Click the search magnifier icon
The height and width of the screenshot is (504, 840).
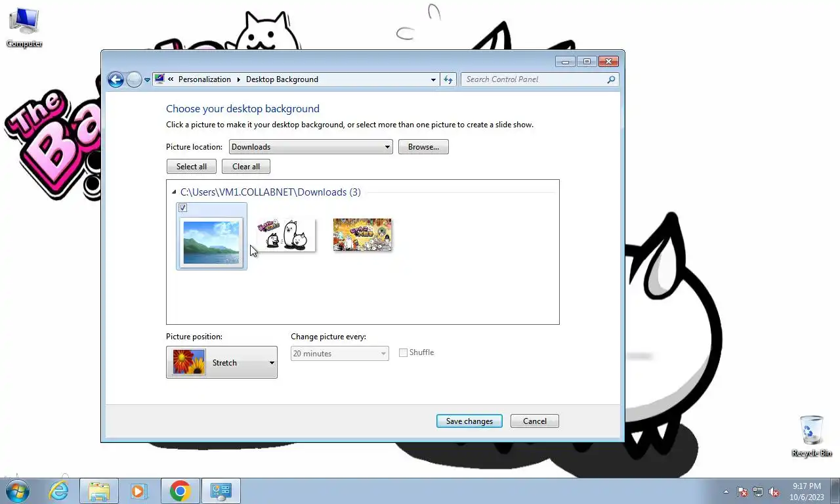tap(611, 79)
